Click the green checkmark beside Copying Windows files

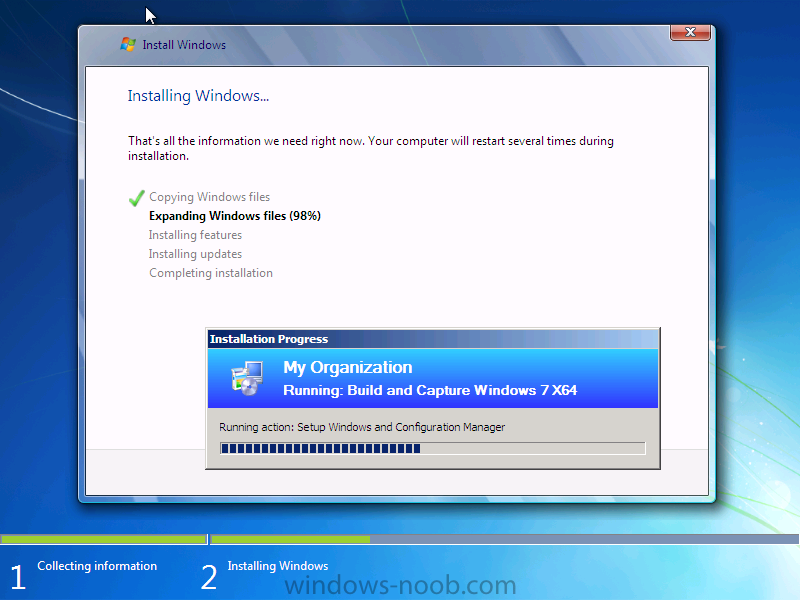[136, 198]
